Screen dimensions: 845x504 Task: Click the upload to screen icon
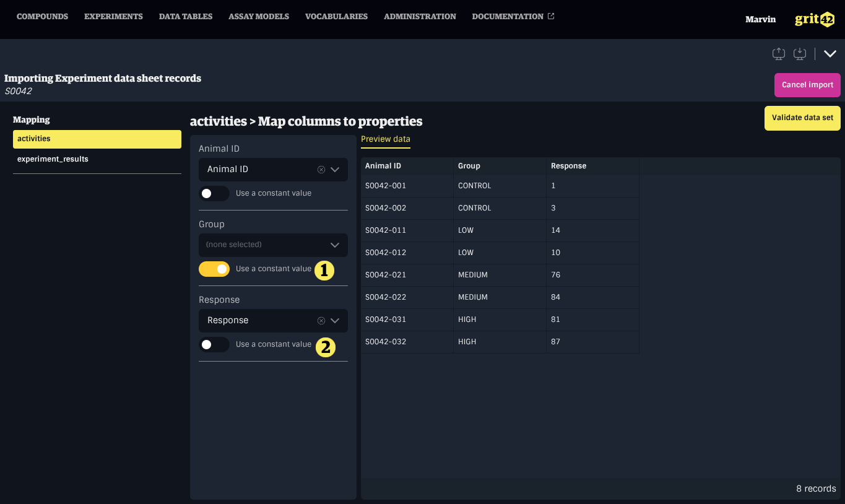(779, 54)
